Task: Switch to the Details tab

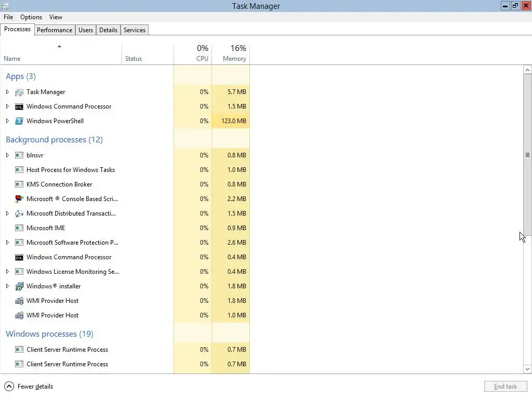Action: [108, 30]
